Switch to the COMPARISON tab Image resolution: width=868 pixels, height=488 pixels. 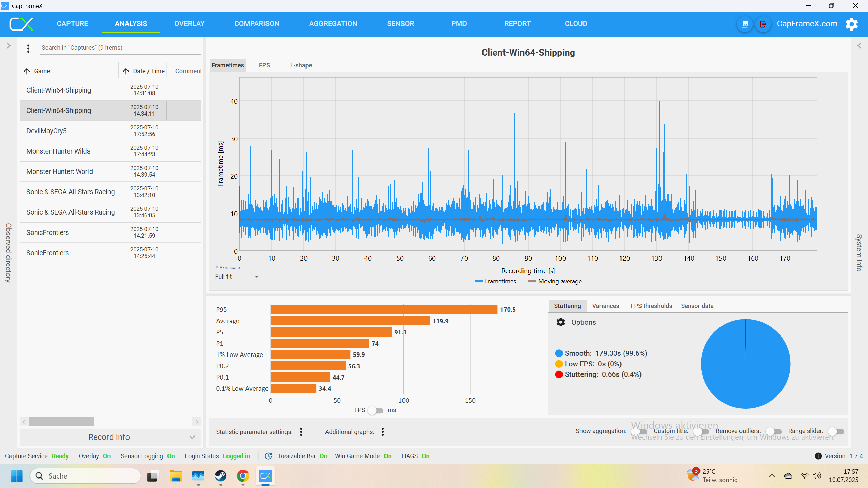[257, 24]
